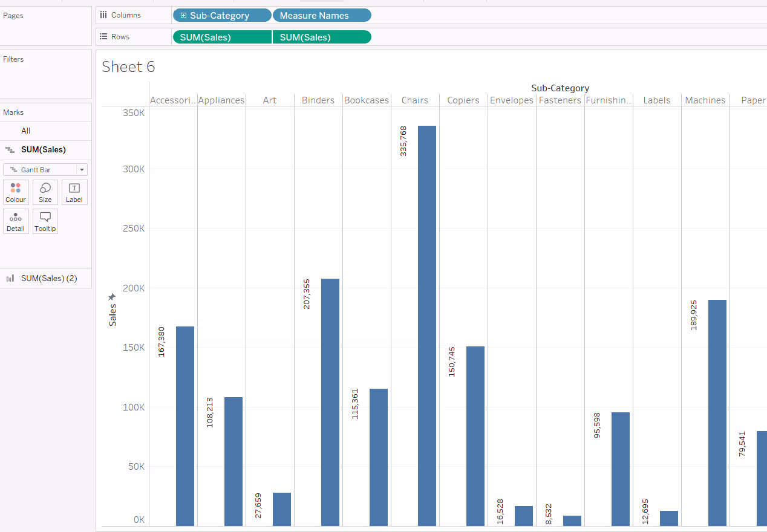Click the Chairs column header
Viewport: 767px width, 532px height.
415,100
